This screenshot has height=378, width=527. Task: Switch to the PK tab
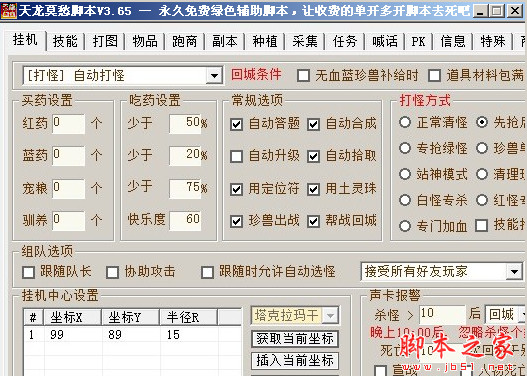point(418,42)
